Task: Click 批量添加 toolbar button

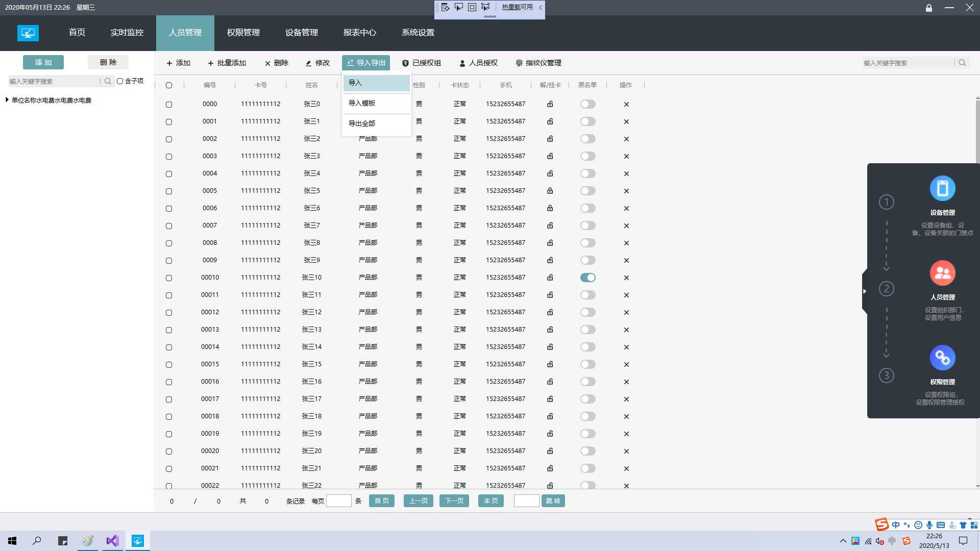Action: click(227, 63)
